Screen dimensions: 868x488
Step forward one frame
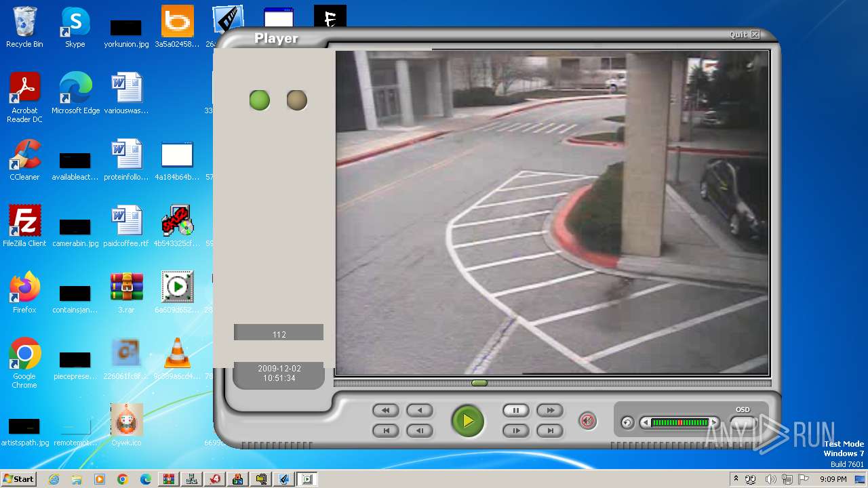coord(515,430)
